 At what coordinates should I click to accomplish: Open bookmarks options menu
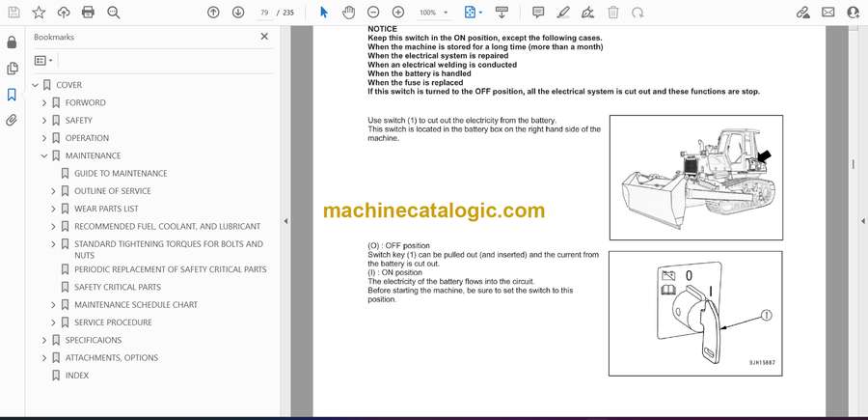(43, 61)
